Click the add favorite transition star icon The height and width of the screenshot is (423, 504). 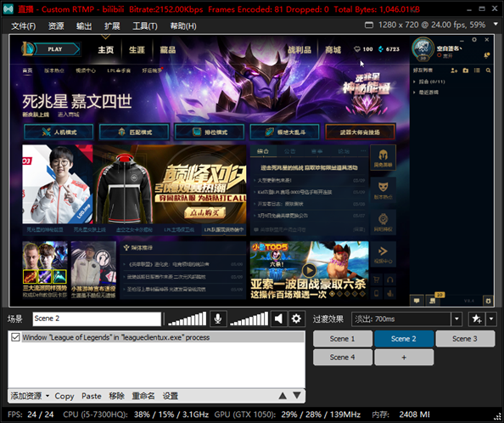[x=477, y=319]
